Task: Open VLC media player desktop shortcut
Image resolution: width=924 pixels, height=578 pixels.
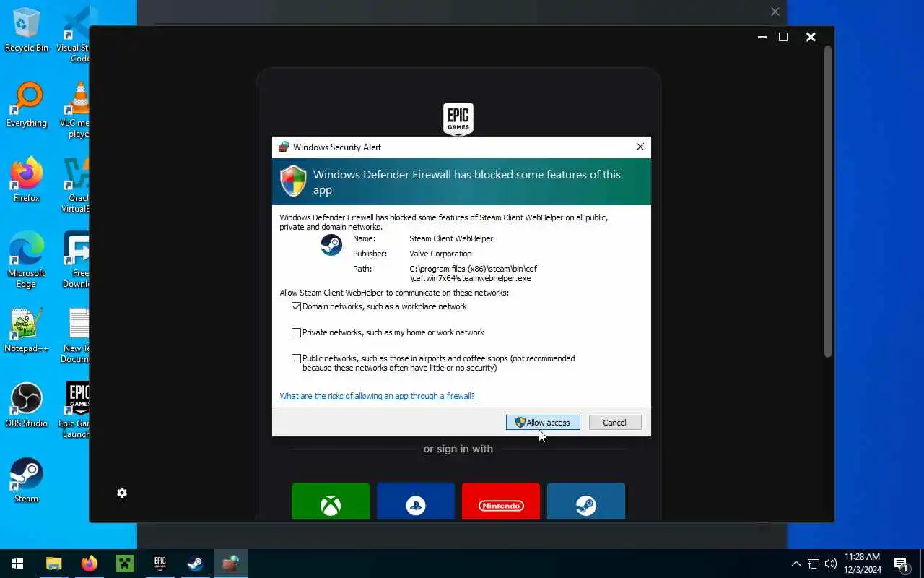Action: tap(77, 110)
